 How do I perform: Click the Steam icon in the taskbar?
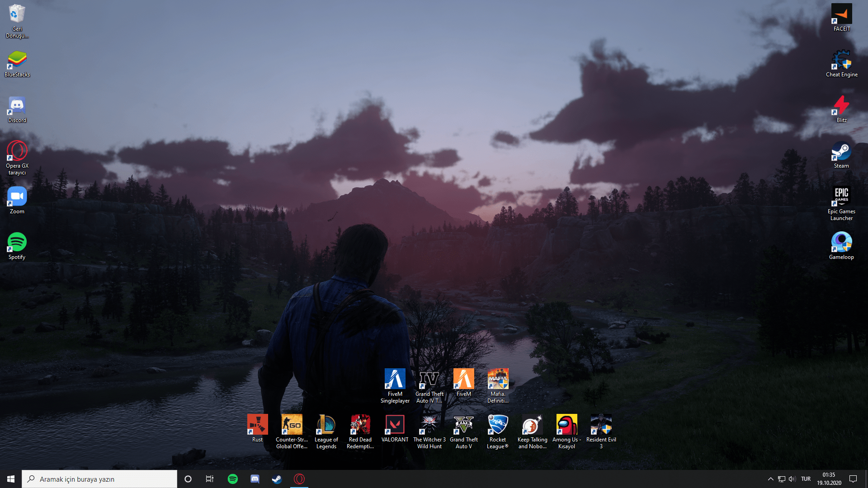277,479
